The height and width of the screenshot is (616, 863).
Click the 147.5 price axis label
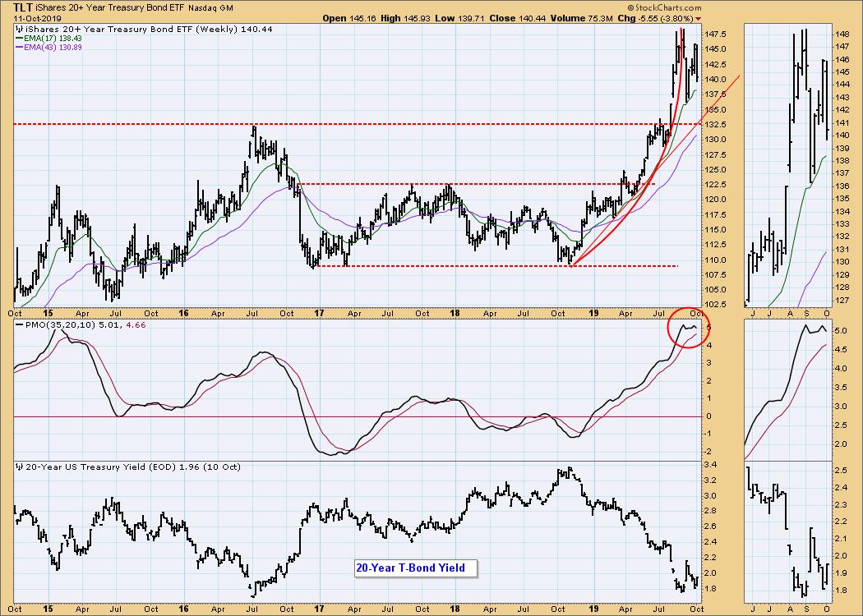[715, 34]
